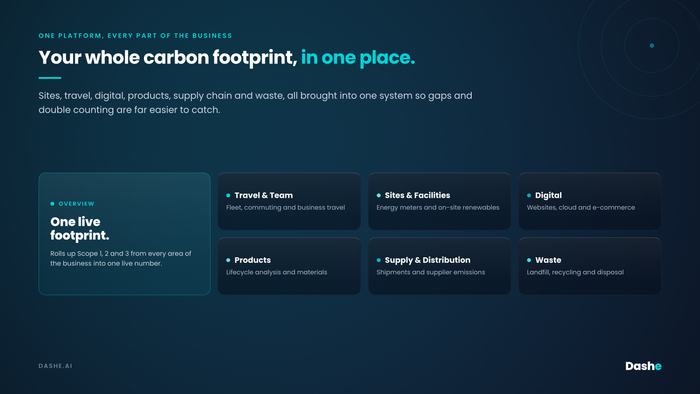Click the 'in one place.' teal heading text
The height and width of the screenshot is (394, 700).
pyautogui.click(x=358, y=58)
